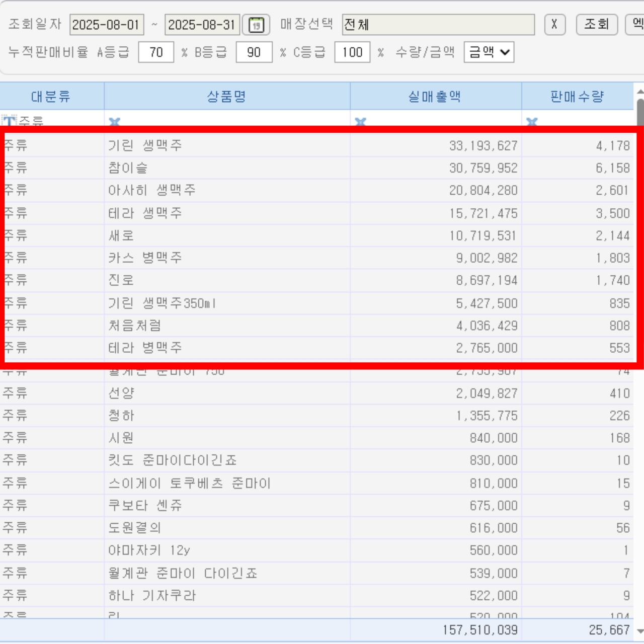Click the quantity value 553
The width and height of the screenshot is (644, 644).
[x=619, y=348]
